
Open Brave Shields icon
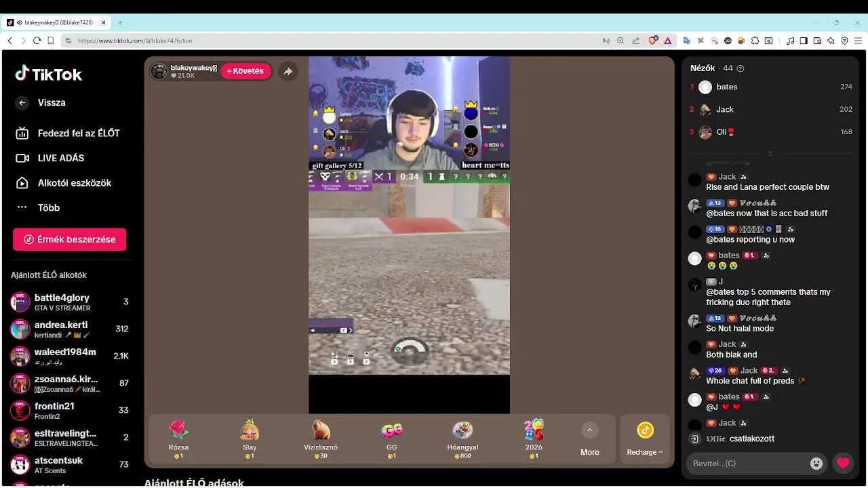click(x=653, y=41)
